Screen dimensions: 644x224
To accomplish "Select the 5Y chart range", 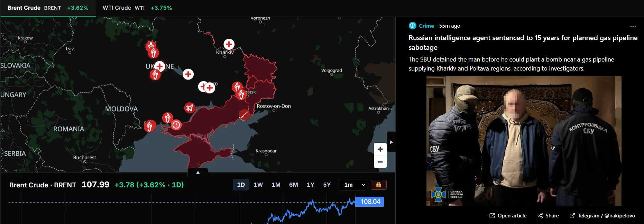I will 327,185.
